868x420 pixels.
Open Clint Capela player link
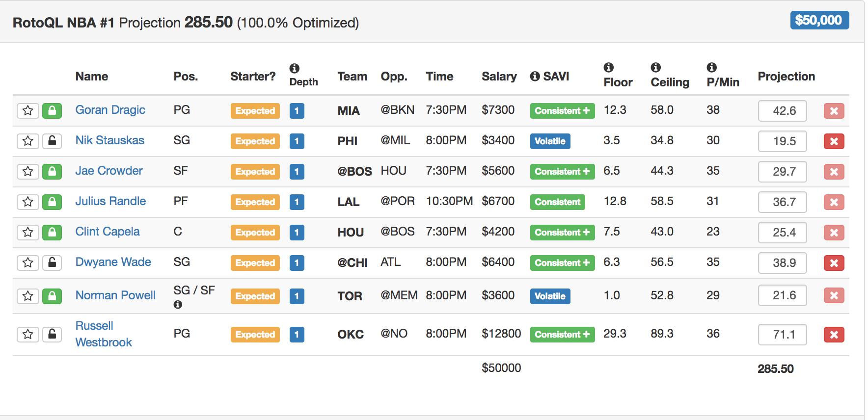pyautogui.click(x=107, y=232)
